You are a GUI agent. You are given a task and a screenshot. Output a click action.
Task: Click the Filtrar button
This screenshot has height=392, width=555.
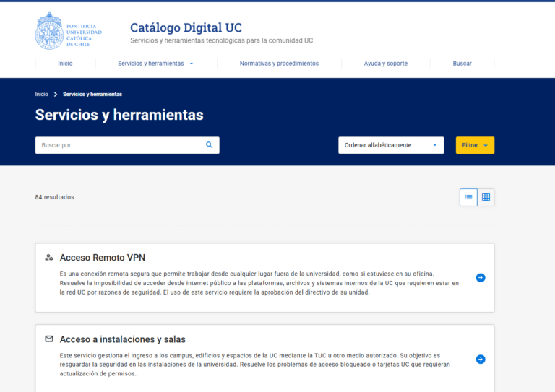[x=475, y=145]
